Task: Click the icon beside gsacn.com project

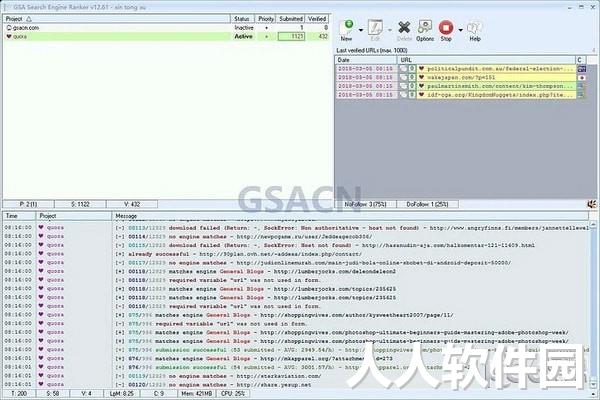Action: [x=9, y=28]
